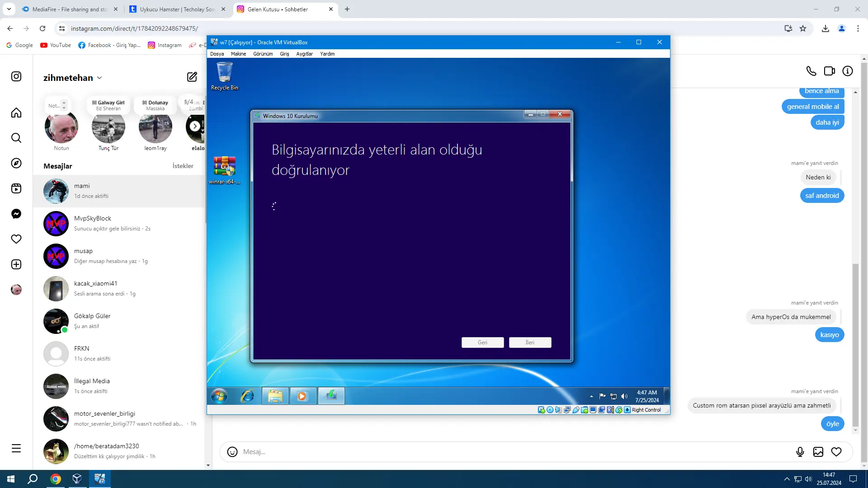Image resolution: width=868 pixels, height=488 pixels.
Task: Open VirtualBox from the Windows taskbar
Action: point(77,479)
